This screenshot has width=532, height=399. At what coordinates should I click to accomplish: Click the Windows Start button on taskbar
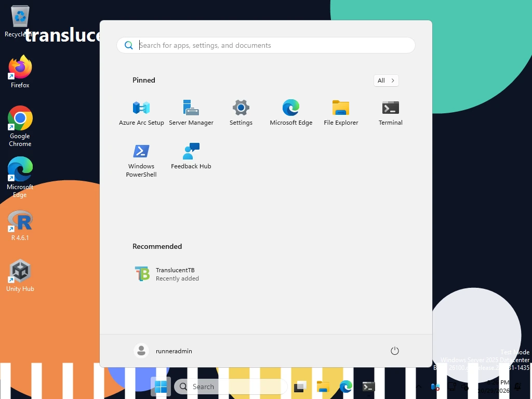coord(161,387)
